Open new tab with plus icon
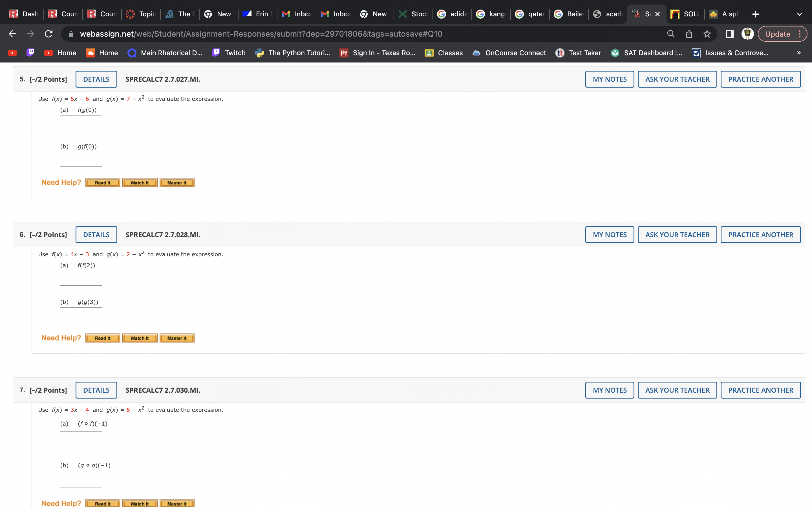Image resolution: width=812 pixels, height=507 pixels. click(755, 14)
